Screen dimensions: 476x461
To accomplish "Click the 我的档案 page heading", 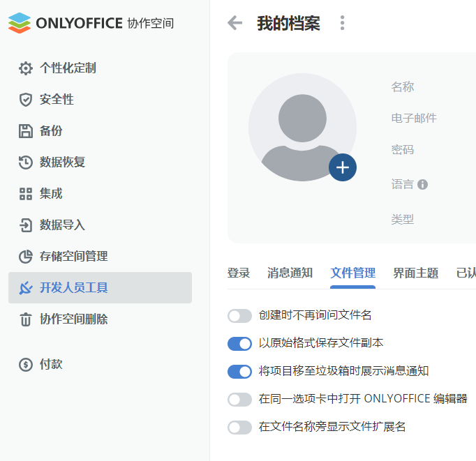I will click(x=288, y=23).
